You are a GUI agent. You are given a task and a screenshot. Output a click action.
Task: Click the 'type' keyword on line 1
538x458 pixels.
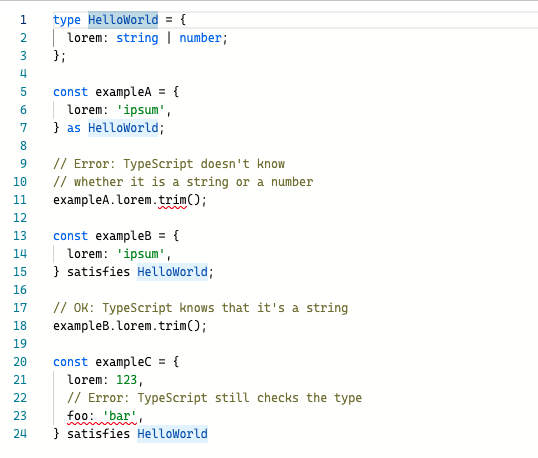[x=67, y=20]
